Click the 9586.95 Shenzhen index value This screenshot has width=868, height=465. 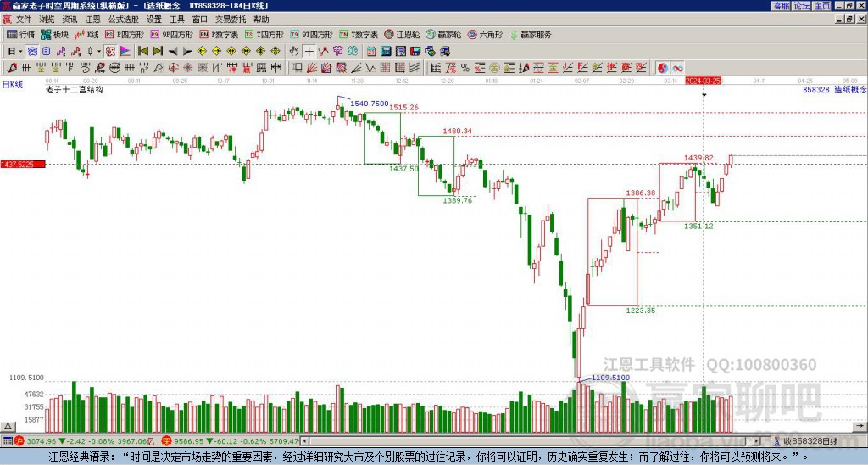click(x=187, y=441)
